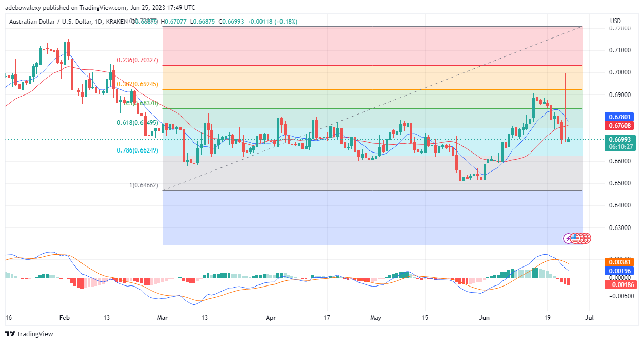Select the blue 0.67801 price tag
The image size is (644, 343).
tap(620, 117)
